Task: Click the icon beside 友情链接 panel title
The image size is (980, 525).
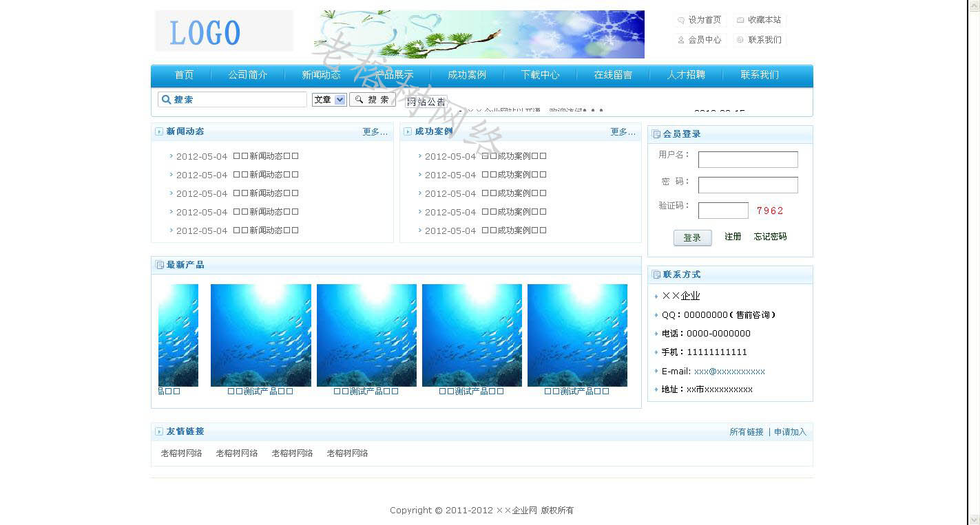Action: tap(159, 431)
